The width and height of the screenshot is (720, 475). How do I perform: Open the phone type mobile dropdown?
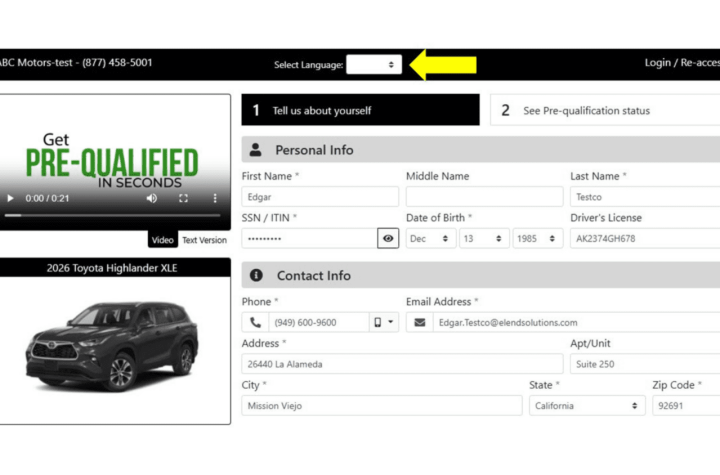tap(384, 322)
